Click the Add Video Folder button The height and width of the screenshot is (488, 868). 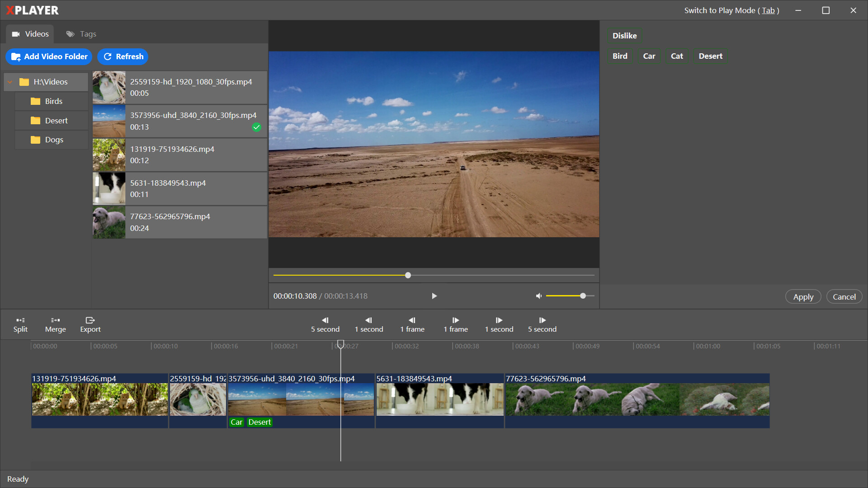49,56
